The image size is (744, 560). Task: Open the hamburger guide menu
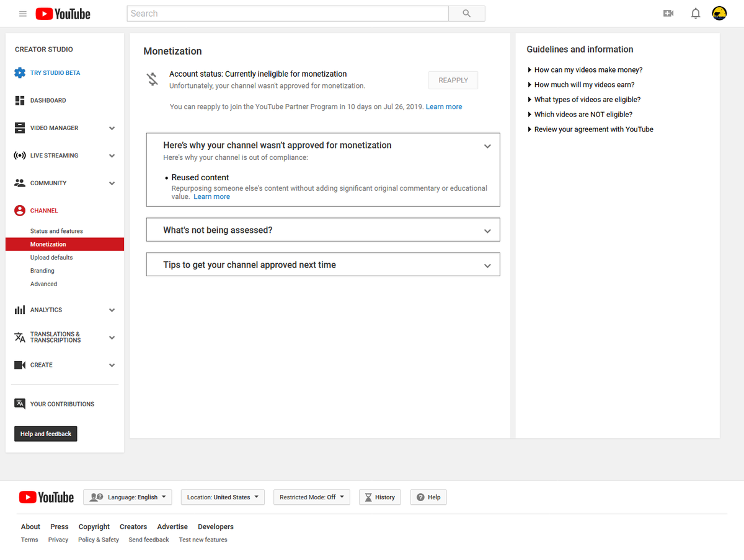tap(23, 14)
